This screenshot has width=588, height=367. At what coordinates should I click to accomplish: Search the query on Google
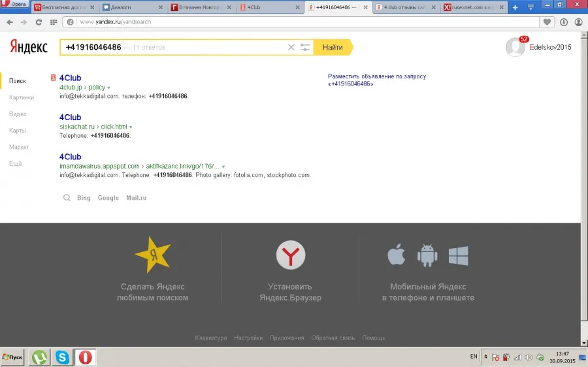pos(108,198)
